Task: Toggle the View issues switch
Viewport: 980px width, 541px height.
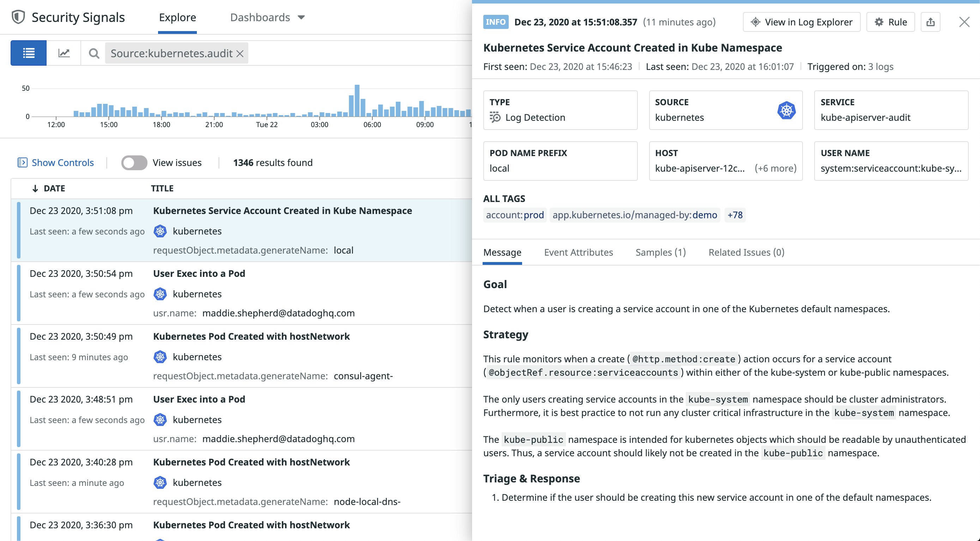Action: pos(134,162)
